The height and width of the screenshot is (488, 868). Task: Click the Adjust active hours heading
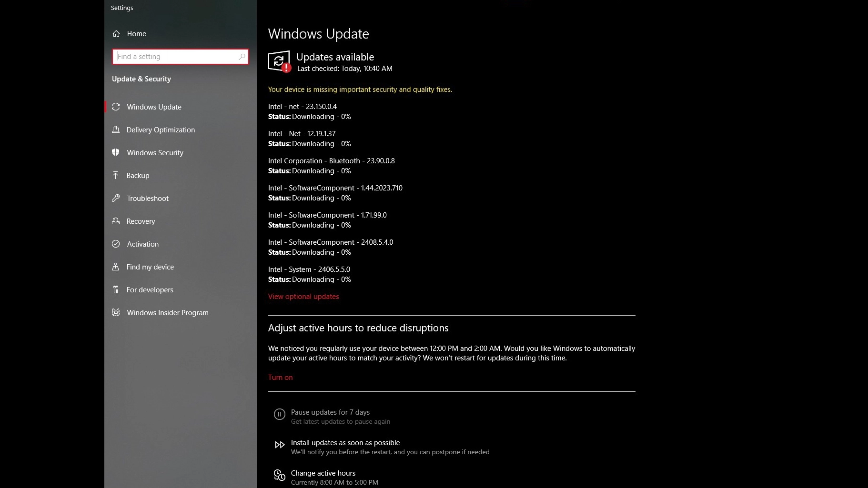coord(358,328)
